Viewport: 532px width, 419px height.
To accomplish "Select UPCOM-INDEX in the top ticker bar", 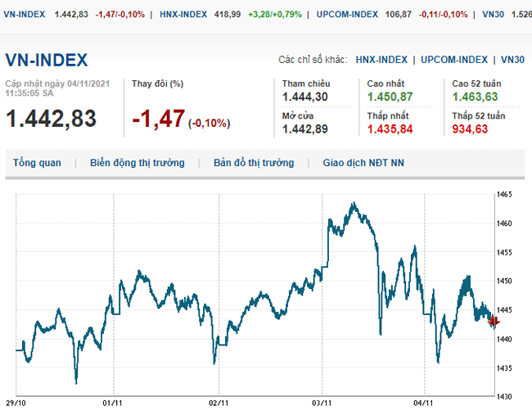I will point(348,15).
